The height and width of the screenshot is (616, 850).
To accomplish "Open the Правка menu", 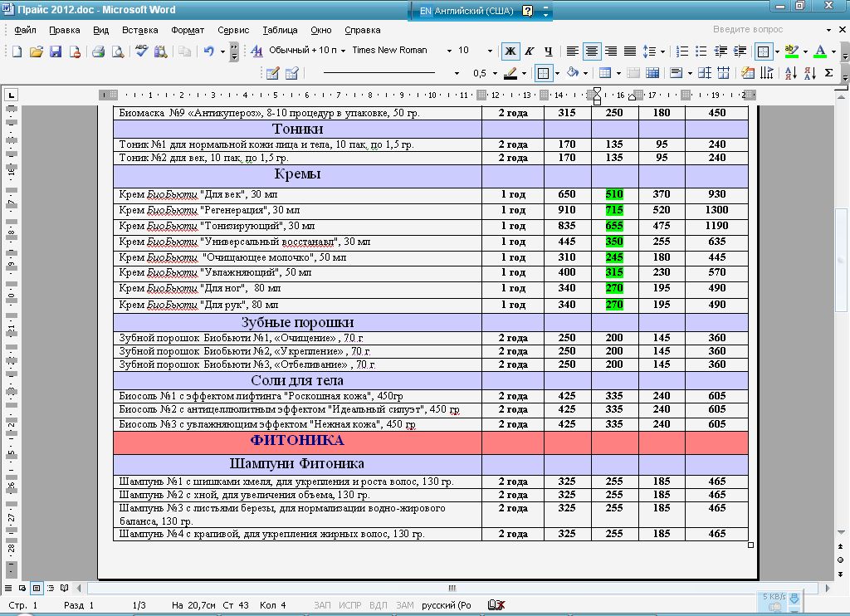I will tap(65, 31).
